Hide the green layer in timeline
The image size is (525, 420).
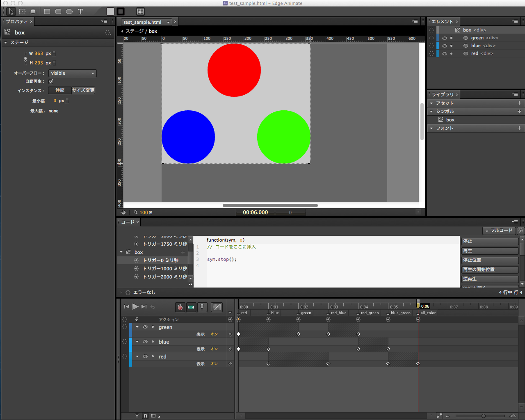click(145, 327)
